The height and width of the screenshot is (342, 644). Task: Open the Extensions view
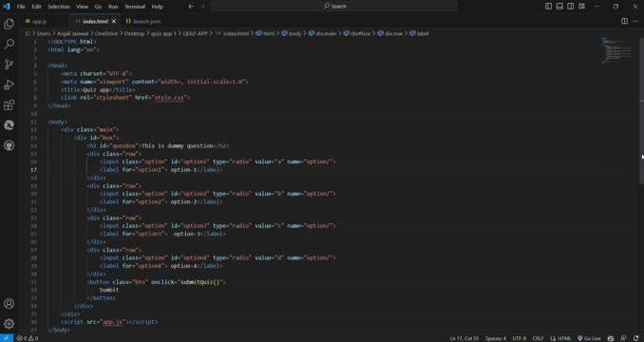coord(9,105)
